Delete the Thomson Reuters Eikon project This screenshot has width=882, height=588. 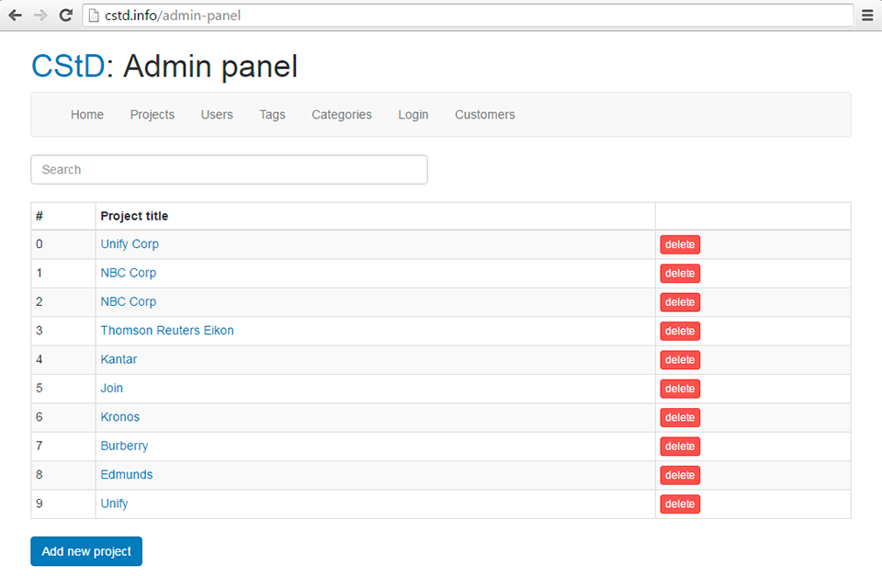(680, 331)
